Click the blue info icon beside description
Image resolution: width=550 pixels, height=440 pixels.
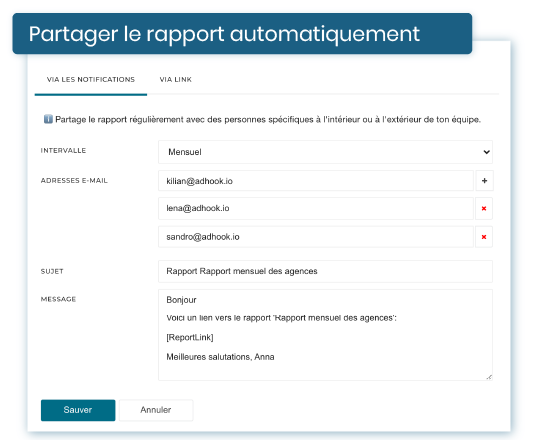tap(48, 119)
